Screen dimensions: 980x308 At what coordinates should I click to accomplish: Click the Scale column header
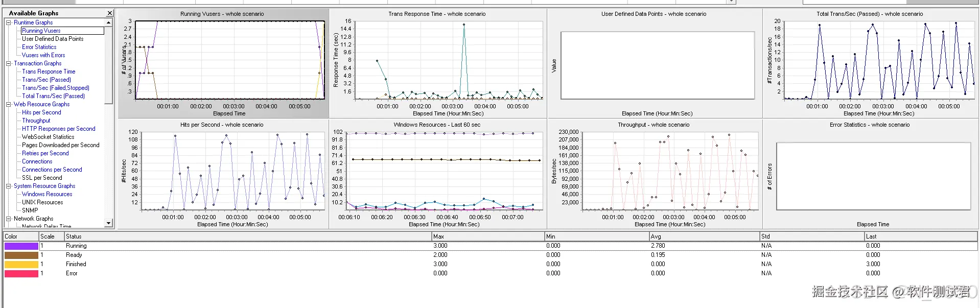click(52, 236)
